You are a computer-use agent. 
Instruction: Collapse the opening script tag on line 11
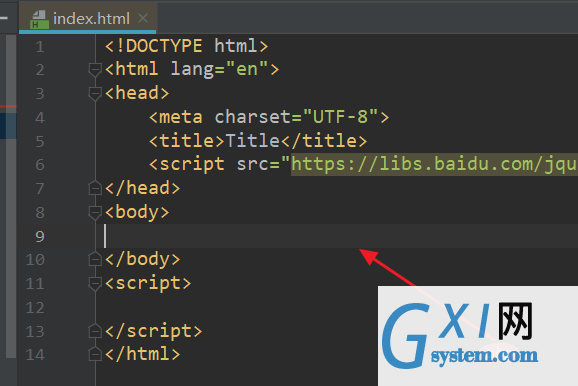point(95,283)
